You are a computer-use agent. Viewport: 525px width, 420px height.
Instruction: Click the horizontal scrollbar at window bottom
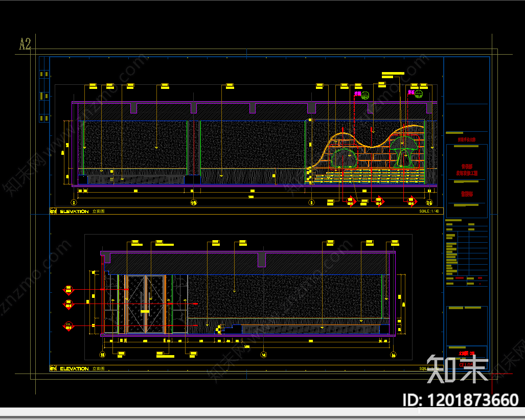(x=263, y=412)
